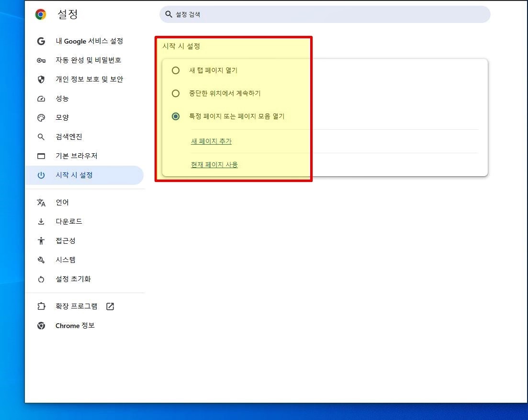Click the Chrome icon for Chrome 정보

click(x=41, y=326)
